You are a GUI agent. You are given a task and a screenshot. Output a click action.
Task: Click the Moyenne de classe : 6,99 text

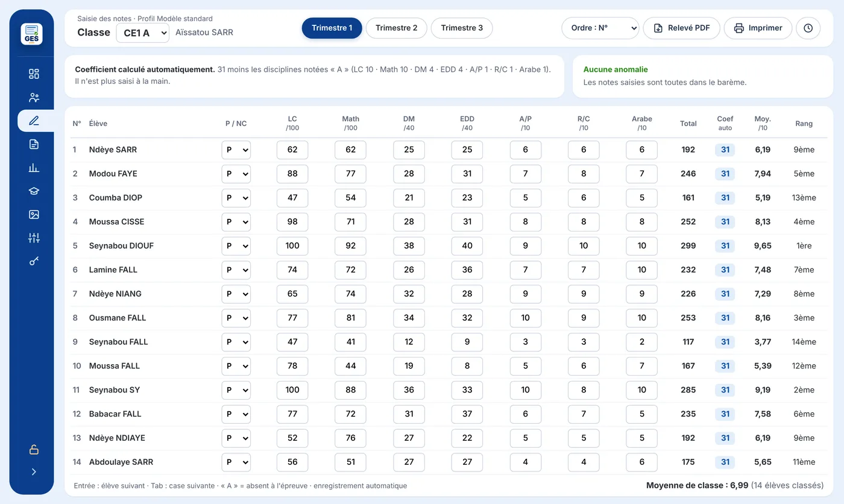click(697, 485)
